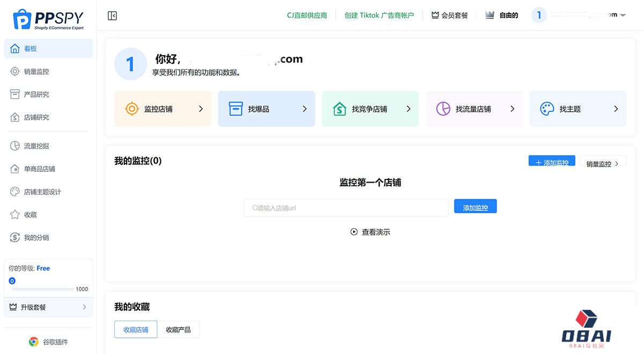
Task: Open the 找主题 shortcut card
Action: coord(578,109)
